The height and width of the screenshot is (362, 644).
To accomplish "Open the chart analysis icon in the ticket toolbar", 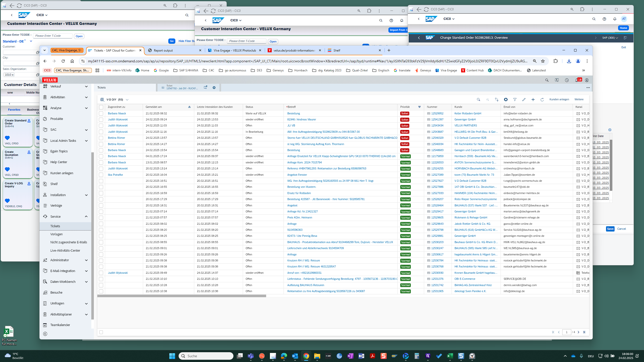I will point(506,100).
